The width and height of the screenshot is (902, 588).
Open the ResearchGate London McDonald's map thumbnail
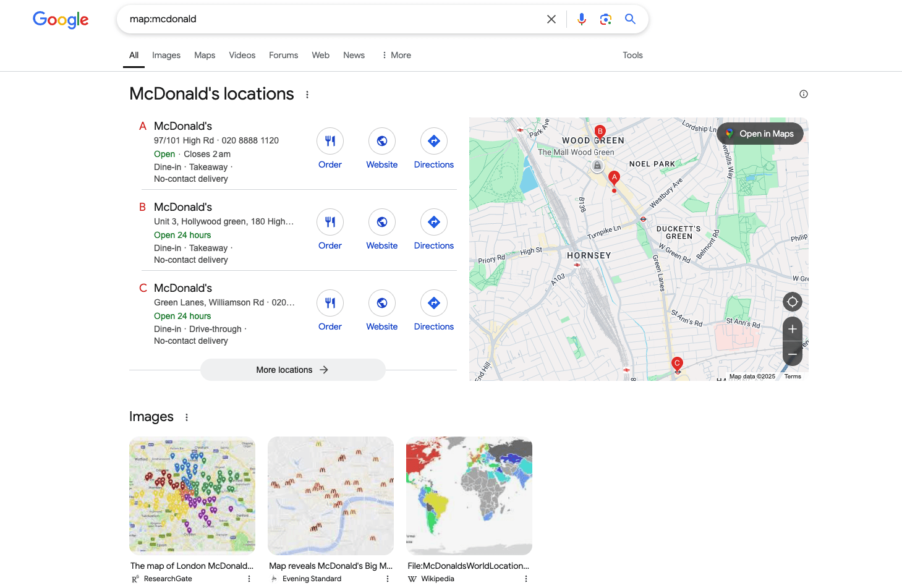point(192,495)
